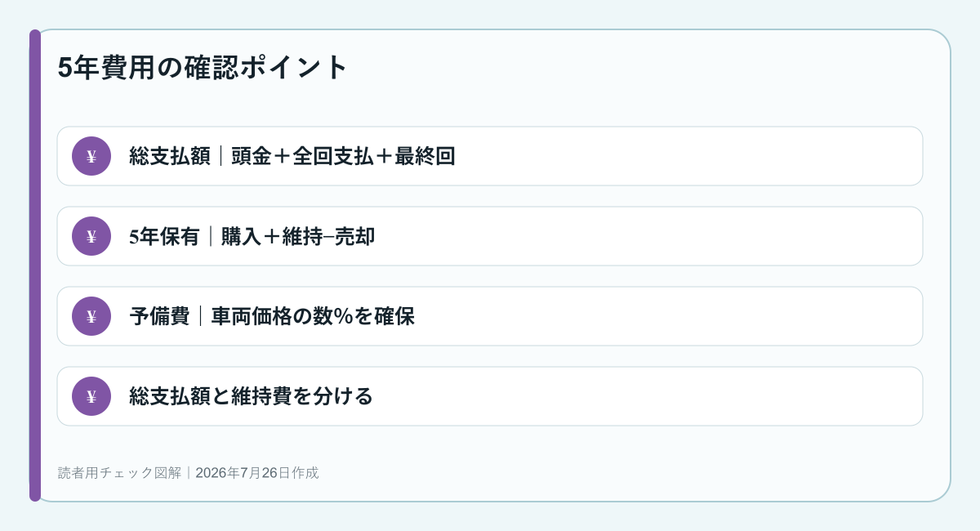Select the 車両価格の数%を確保 text
The height and width of the screenshot is (531, 980).
coord(313,316)
